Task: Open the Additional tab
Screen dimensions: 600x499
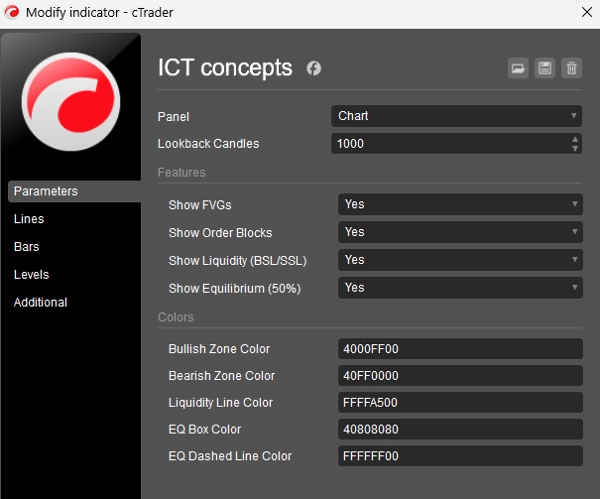Action: coord(41,303)
